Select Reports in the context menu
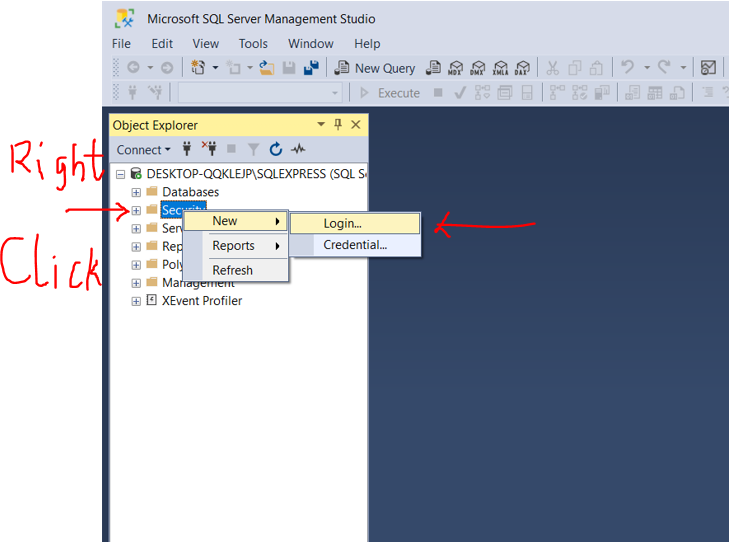Image resolution: width=729 pixels, height=542 pixels. pos(236,245)
